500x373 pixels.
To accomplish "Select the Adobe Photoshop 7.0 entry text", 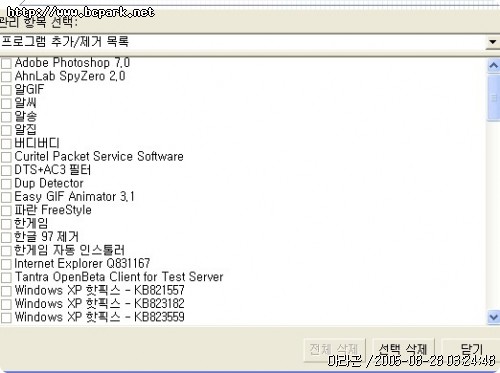I will (72, 63).
